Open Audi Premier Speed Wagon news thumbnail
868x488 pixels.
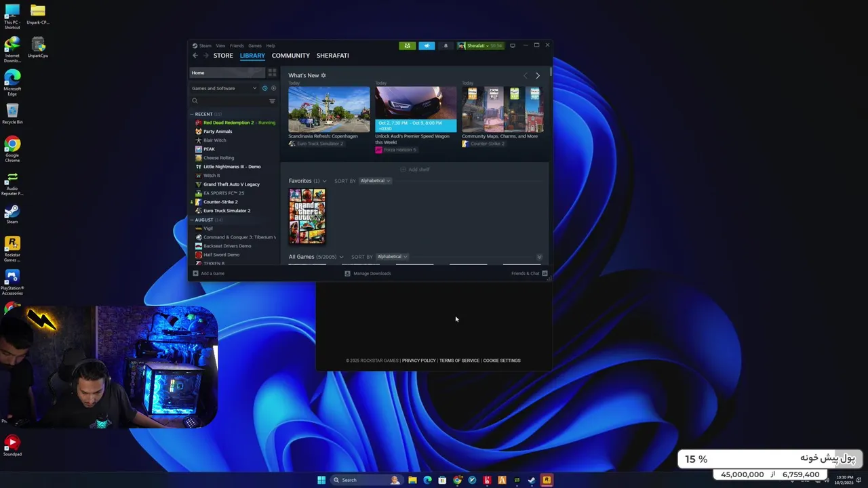pos(416,109)
